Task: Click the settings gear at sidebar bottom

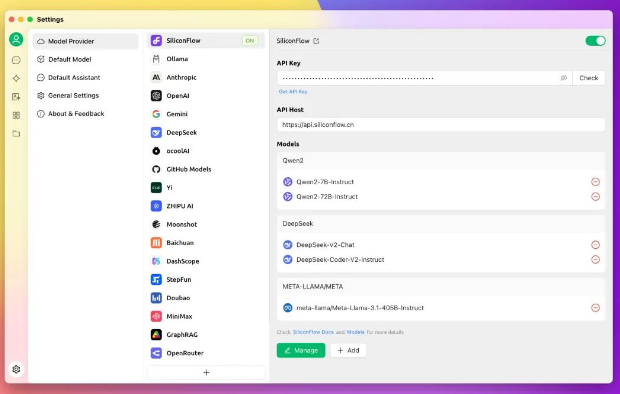Action: point(16,369)
